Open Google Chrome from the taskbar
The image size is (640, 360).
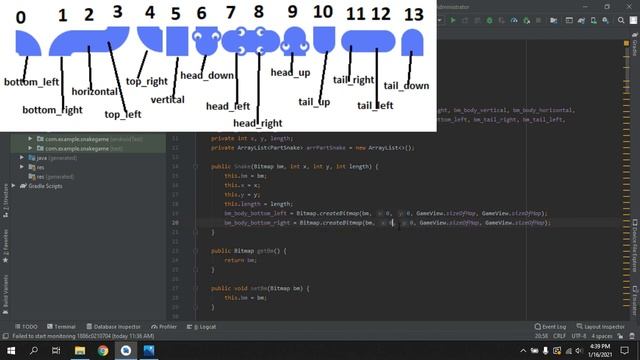click(103, 351)
